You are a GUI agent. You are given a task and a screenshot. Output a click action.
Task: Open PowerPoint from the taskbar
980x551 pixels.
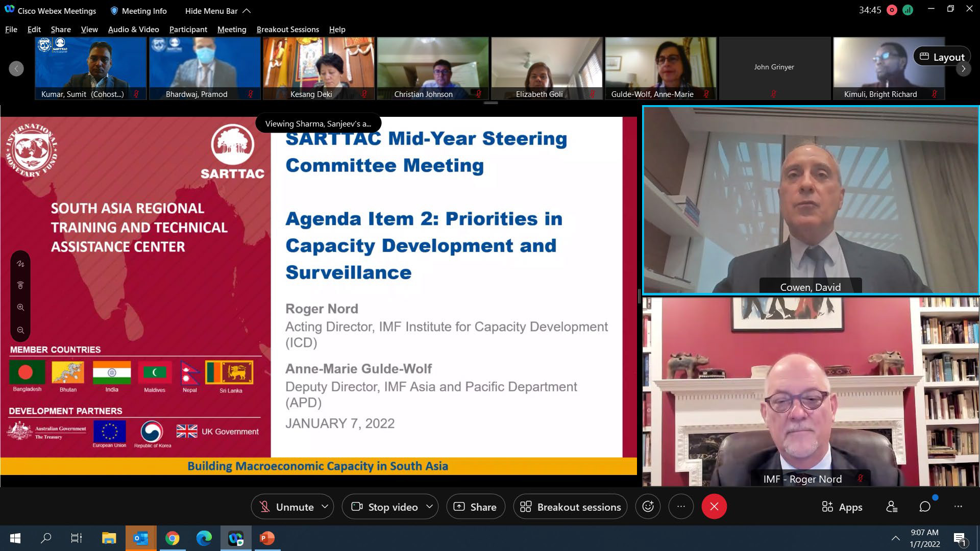click(267, 538)
